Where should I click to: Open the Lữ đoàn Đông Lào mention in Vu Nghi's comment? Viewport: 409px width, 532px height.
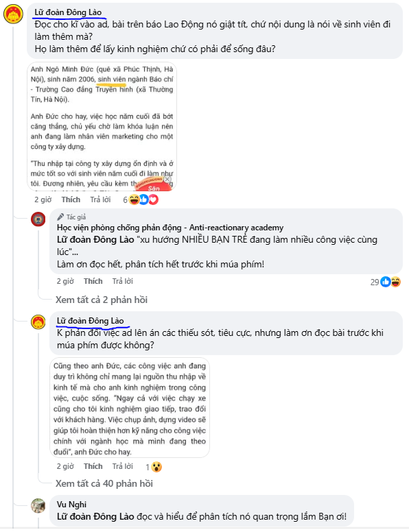click(x=95, y=517)
